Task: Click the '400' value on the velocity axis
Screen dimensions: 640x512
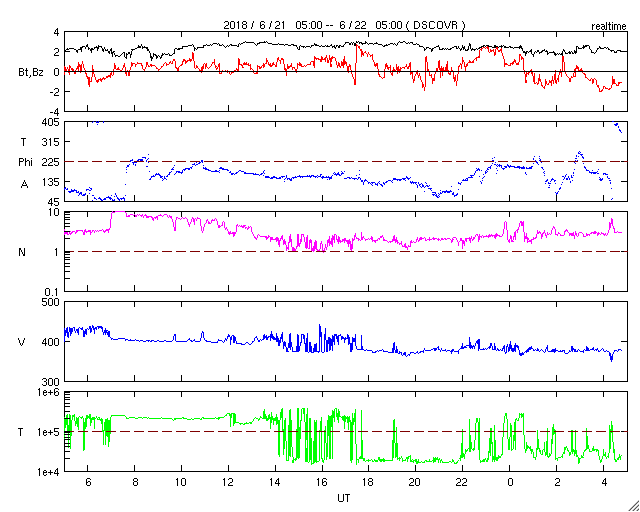Action: click(51, 342)
